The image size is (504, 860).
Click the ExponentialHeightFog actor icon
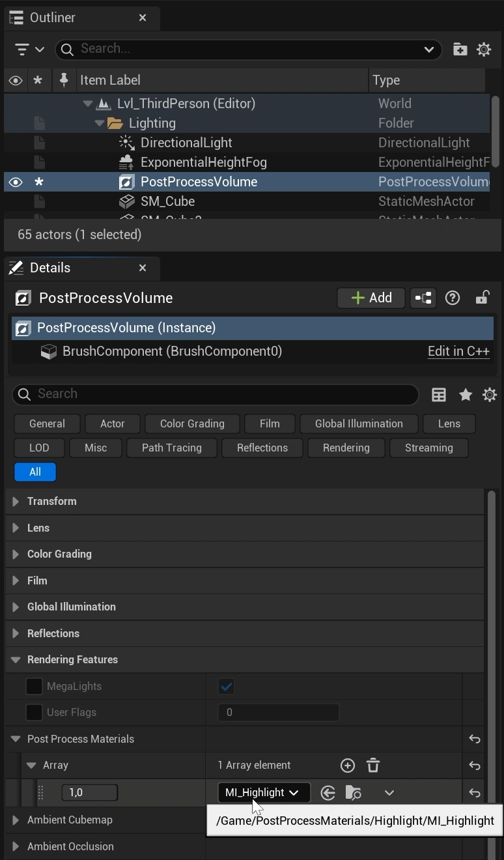pos(126,162)
